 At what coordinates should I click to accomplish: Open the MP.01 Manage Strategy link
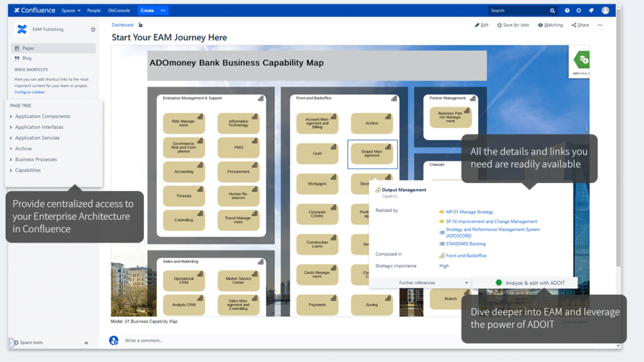470,212
